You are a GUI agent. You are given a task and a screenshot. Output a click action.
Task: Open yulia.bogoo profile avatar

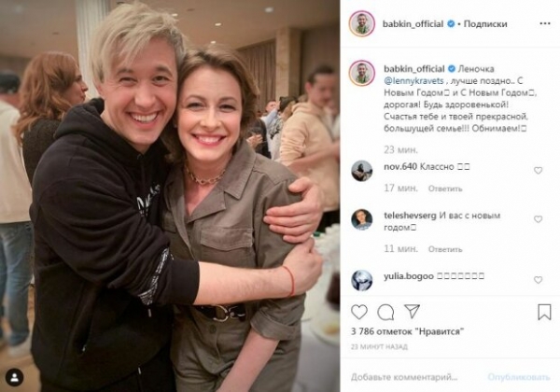pos(362,280)
